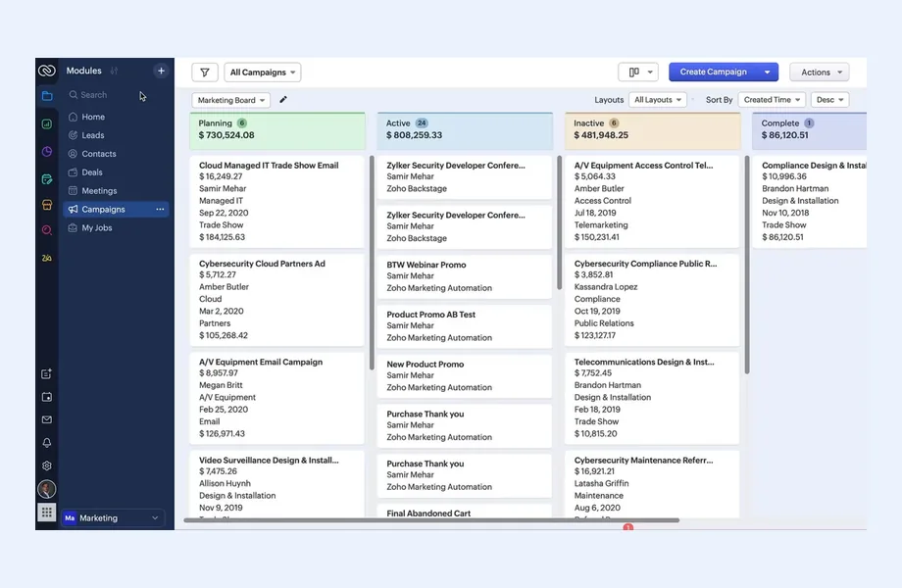Open the orange storefront rail icon
The image size is (902, 588).
click(47, 205)
